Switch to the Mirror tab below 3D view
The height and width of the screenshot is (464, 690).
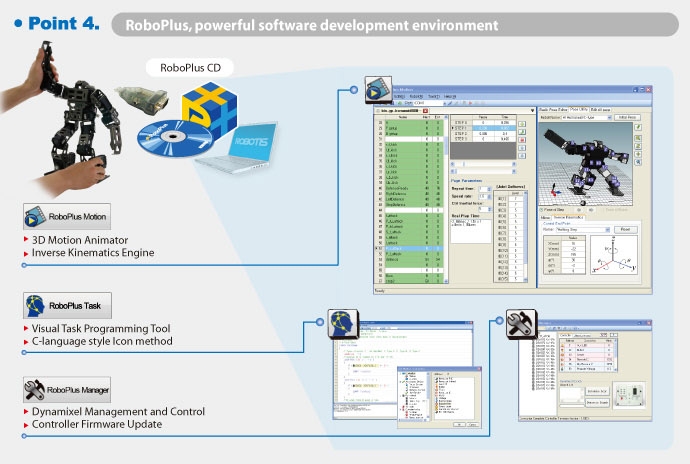click(x=545, y=217)
